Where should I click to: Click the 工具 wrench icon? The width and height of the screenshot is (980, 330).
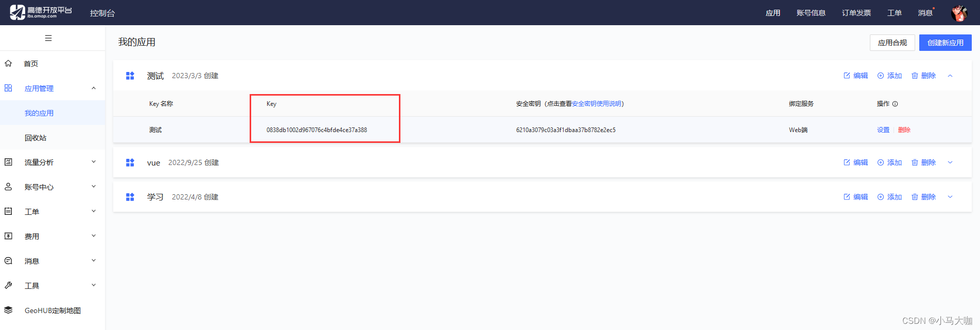click(x=8, y=285)
